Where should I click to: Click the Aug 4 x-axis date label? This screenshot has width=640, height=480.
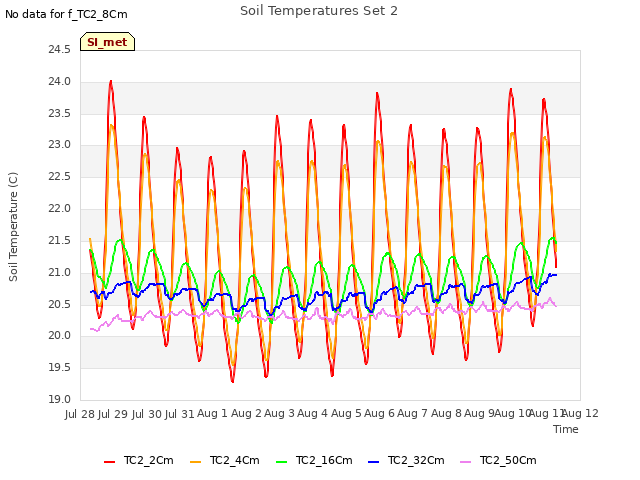(x=313, y=413)
